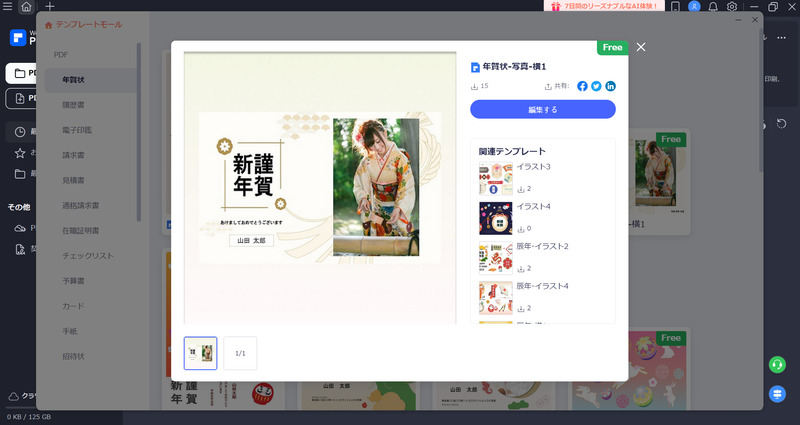Open the hamburger menu at top left

click(7, 6)
